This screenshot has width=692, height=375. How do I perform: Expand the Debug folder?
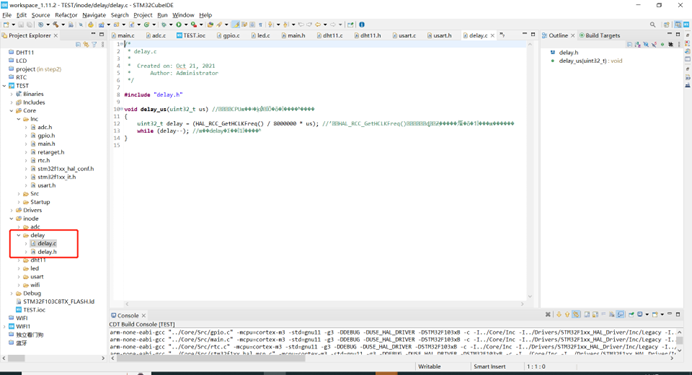pos(11,293)
